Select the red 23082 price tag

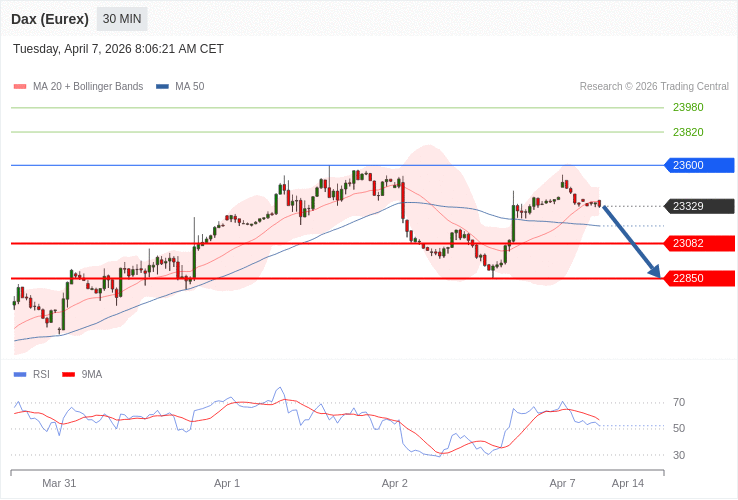(x=698, y=243)
